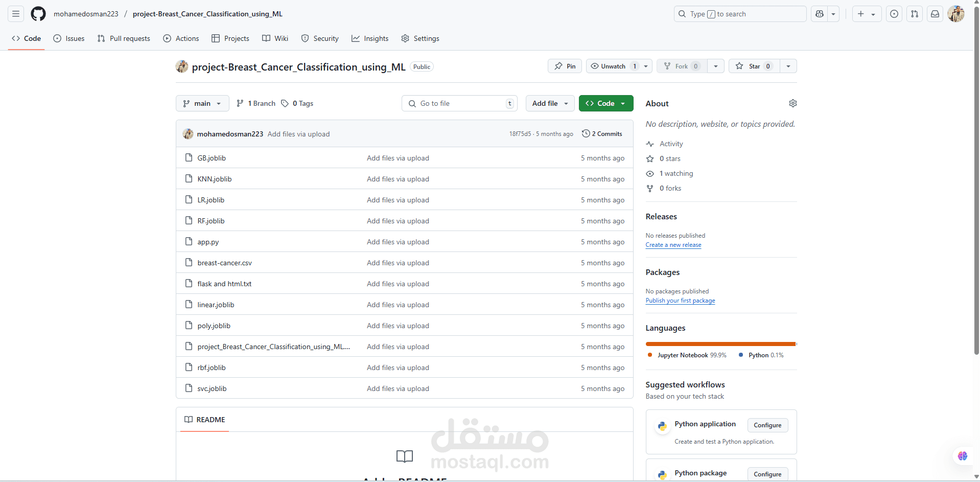Open the 0 forks link in About
The image size is (980, 482).
pos(664,189)
